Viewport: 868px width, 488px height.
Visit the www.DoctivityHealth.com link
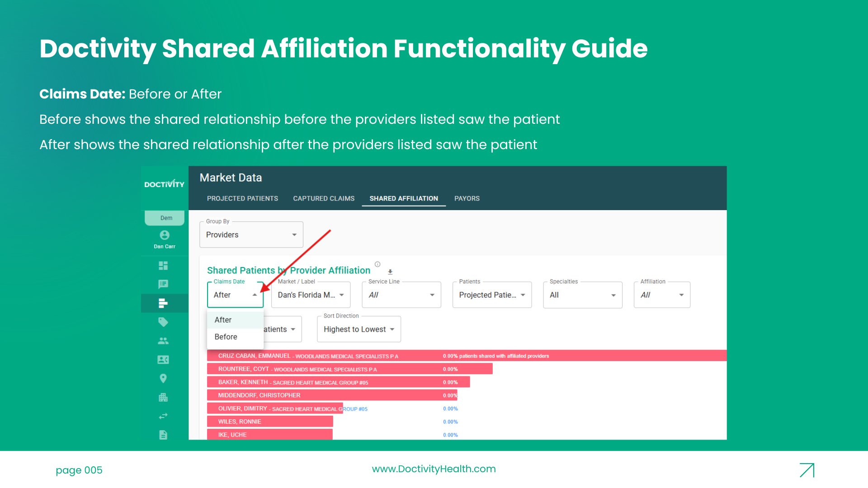point(434,469)
